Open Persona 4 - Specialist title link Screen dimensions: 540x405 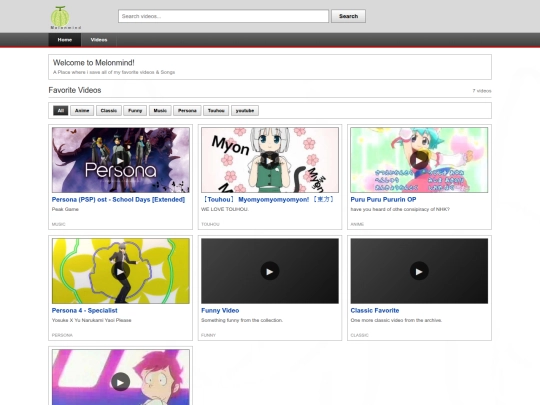click(85, 311)
